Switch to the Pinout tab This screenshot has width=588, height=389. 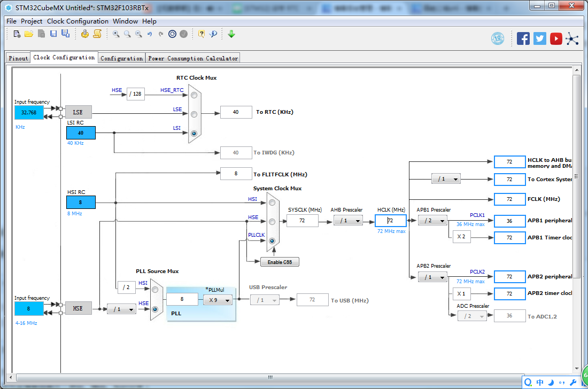click(x=18, y=58)
